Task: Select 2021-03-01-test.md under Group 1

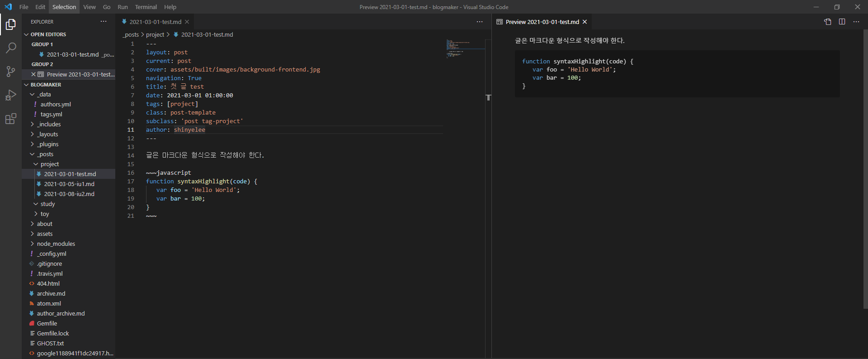Action: (69, 54)
